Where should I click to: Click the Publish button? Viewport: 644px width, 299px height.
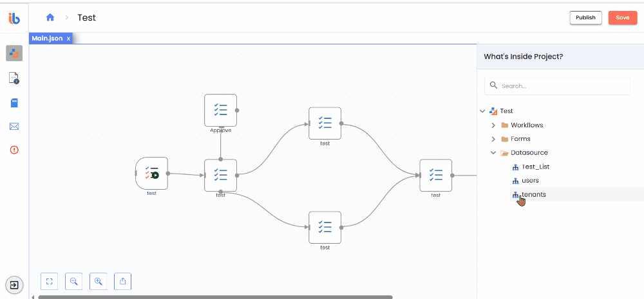(x=585, y=17)
